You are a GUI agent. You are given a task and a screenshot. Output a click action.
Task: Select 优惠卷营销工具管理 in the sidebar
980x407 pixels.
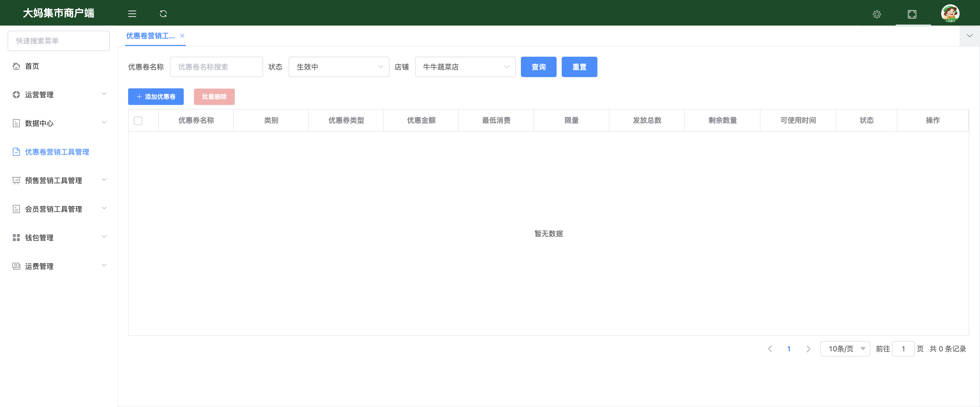pos(57,152)
